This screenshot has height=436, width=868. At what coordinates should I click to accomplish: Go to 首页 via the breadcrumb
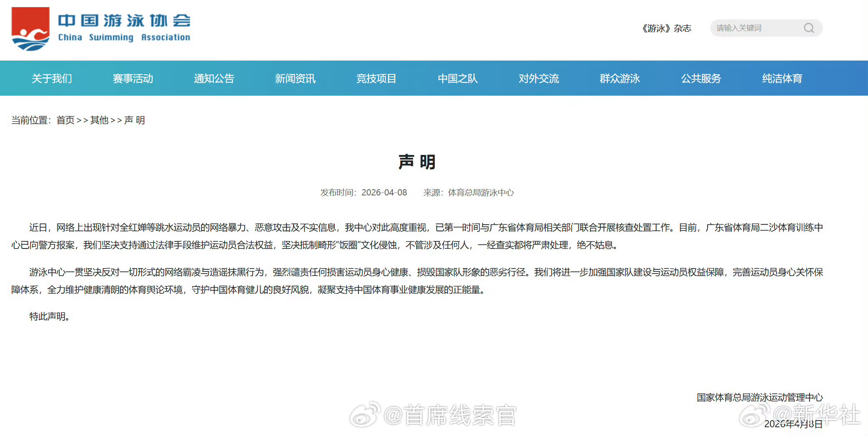click(65, 120)
